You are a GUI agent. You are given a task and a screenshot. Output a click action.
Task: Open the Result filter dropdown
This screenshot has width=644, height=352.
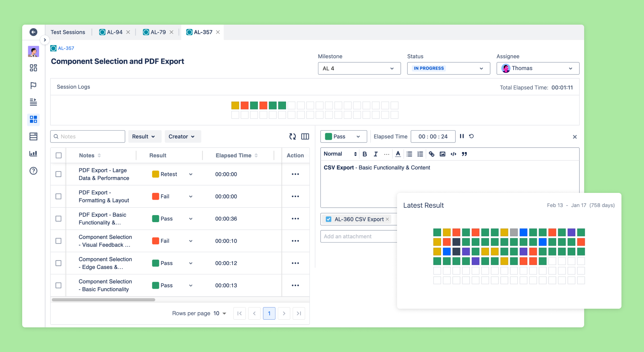pos(143,137)
